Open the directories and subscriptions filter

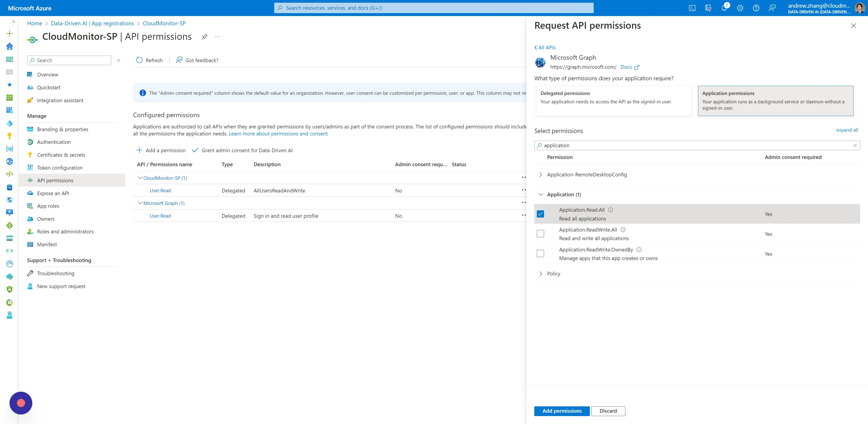pyautogui.click(x=708, y=8)
